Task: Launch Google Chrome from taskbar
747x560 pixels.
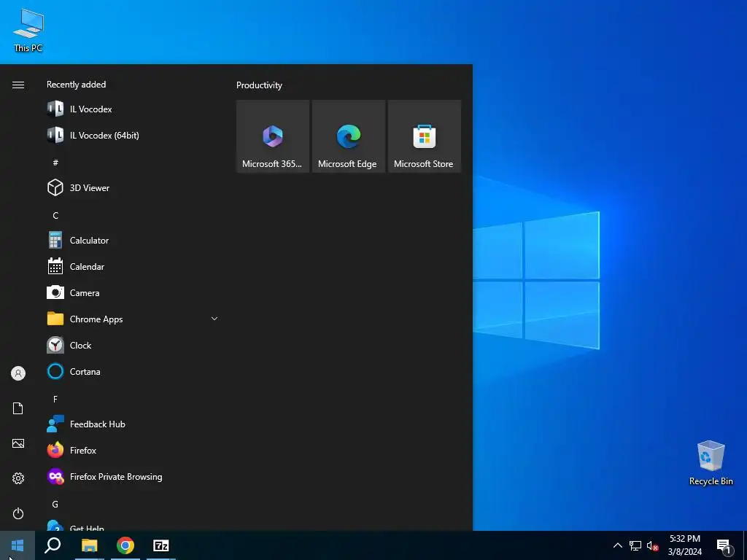Action: 125,545
